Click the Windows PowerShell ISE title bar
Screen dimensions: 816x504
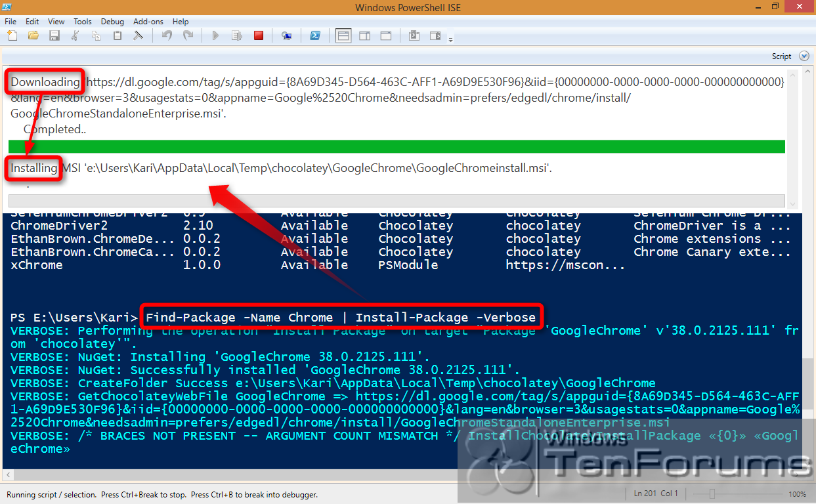(408, 7)
